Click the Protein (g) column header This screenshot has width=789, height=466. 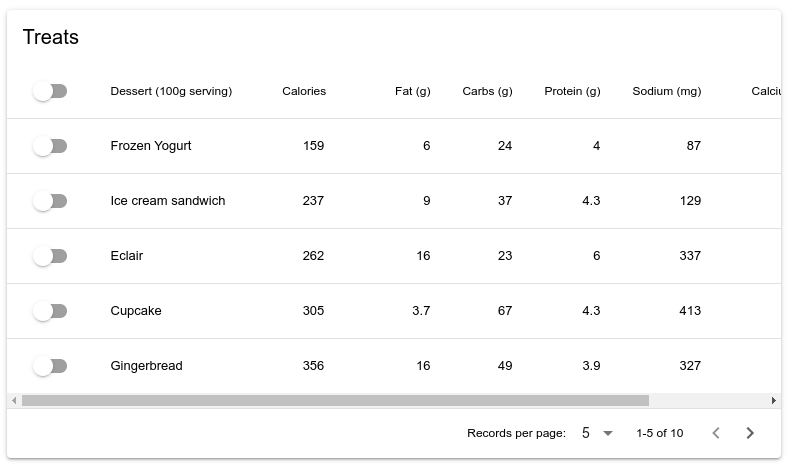pos(572,91)
